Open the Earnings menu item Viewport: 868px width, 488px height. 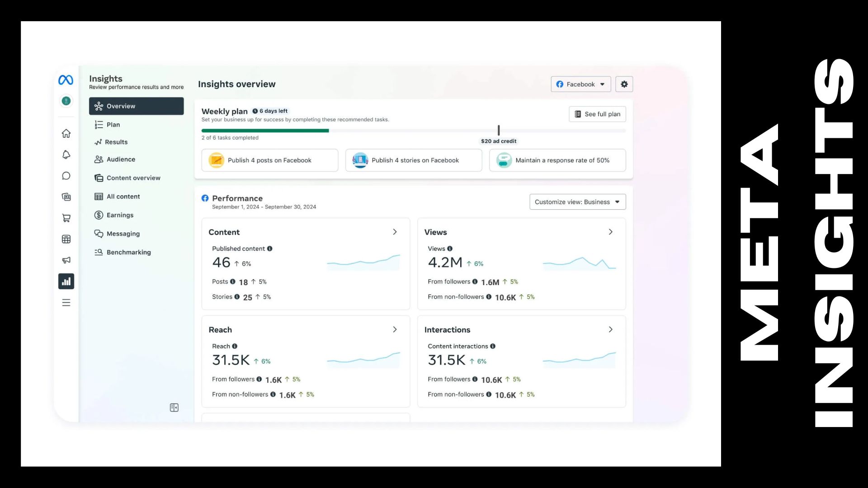pyautogui.click(x=136, y=215)
